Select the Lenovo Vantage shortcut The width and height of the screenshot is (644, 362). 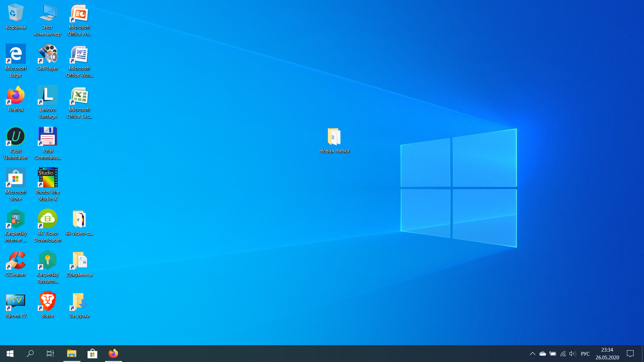pyautogui.click(x=47, y=103)
